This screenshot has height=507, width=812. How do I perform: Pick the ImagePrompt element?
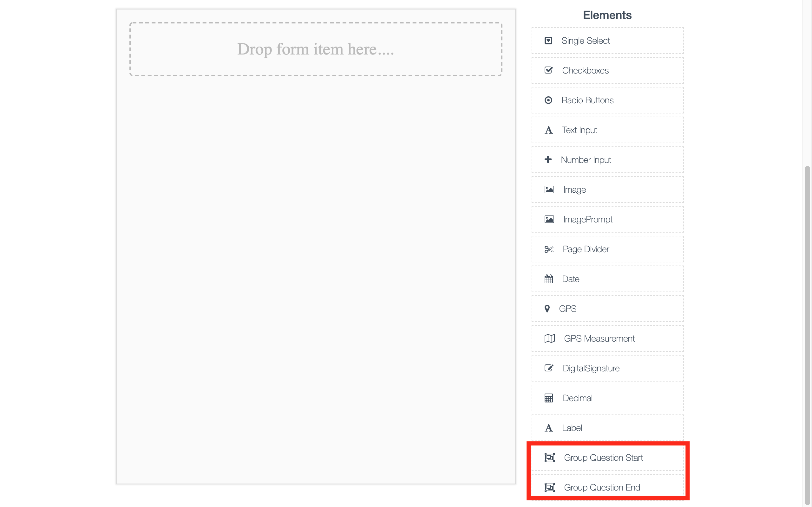(607, 220)
